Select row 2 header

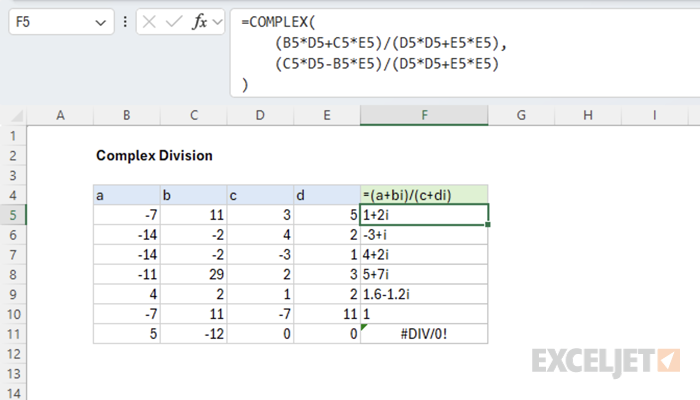coord(13,156)
